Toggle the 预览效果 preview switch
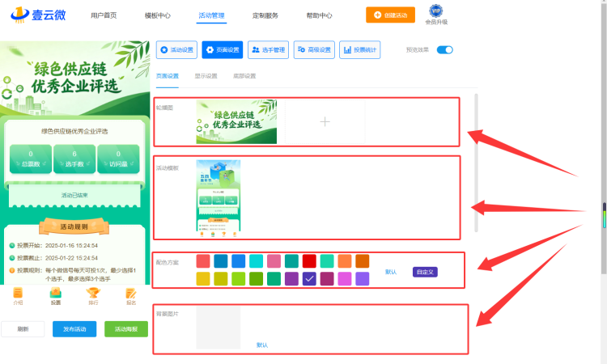This screenshot has height=364, width=607. tap(445, 50)
